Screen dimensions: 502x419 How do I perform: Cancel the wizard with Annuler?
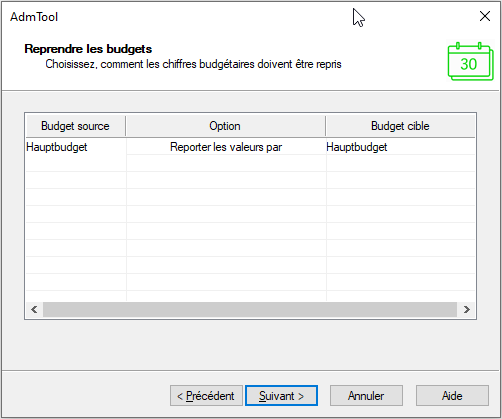coord(366,396)
